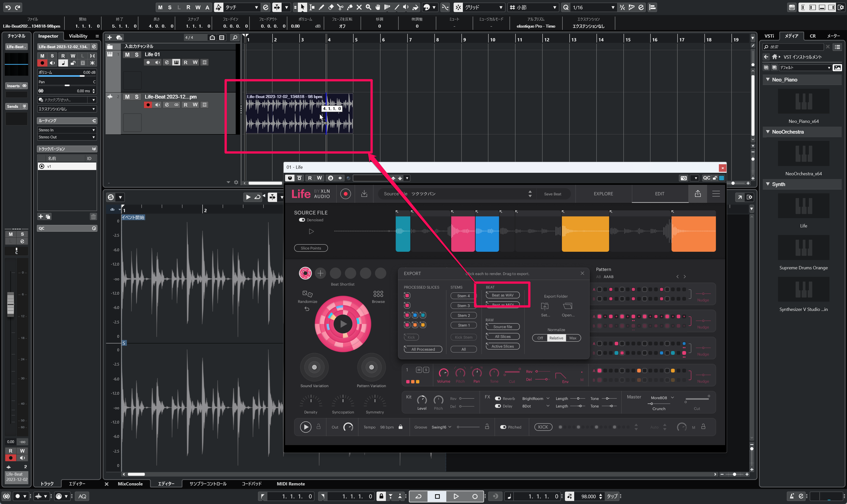Toggle record enable on Life-Beat track
847x504 pixels.
(x=148, y=105)
